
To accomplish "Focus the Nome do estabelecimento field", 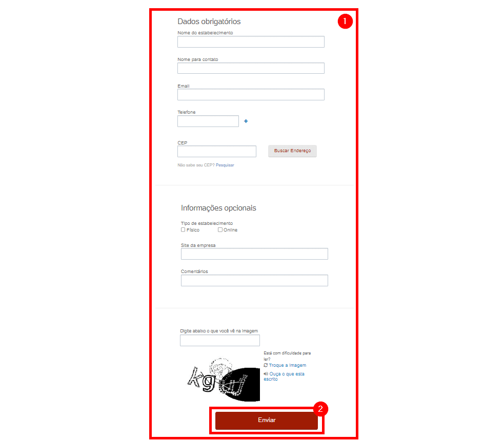I will 251,42.
